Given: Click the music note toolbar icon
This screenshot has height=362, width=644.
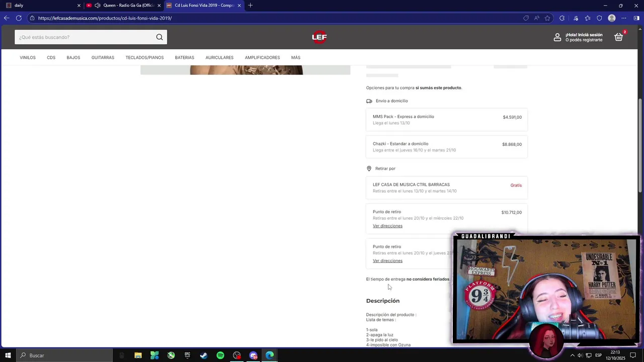Looking at the screenshot, I should 576,18.
